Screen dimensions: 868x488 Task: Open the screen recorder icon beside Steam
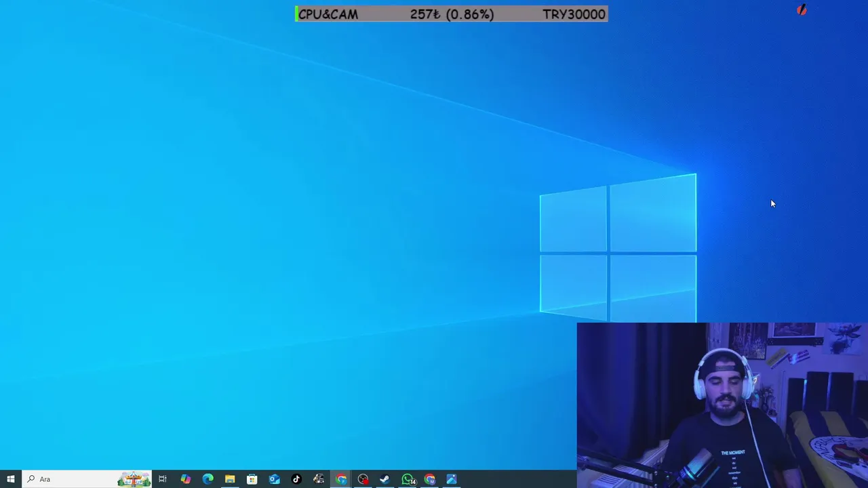(x=363, y=479)
